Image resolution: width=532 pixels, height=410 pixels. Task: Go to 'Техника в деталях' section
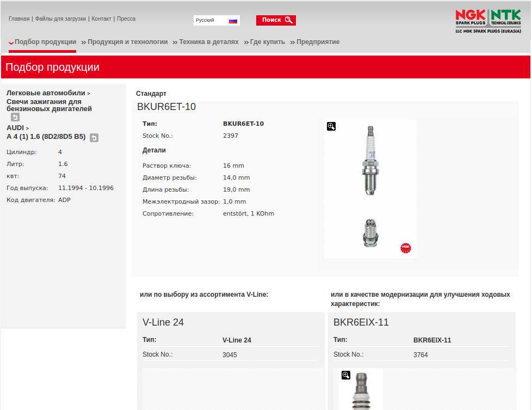click(x=208, y=42)
